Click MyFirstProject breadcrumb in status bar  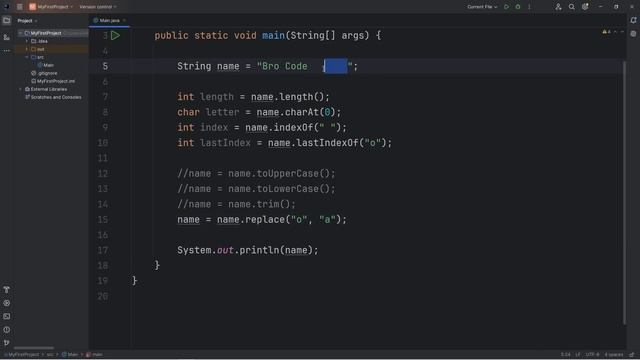[22, 355]
